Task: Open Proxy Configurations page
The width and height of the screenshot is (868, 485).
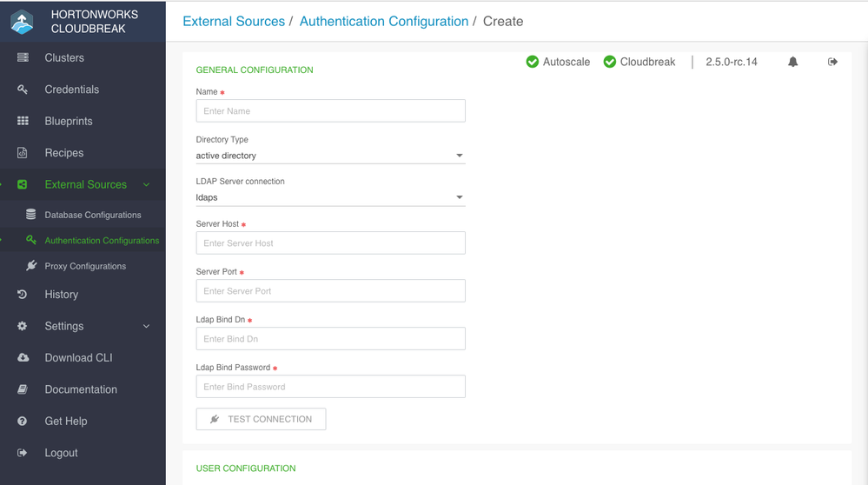Action: tap(85, 266)
